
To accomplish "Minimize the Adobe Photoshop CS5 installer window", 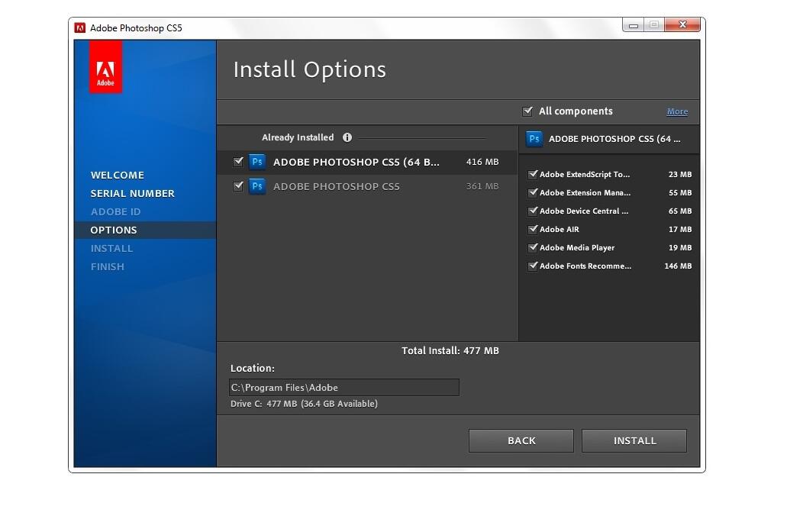I will [x=634, y=25].
